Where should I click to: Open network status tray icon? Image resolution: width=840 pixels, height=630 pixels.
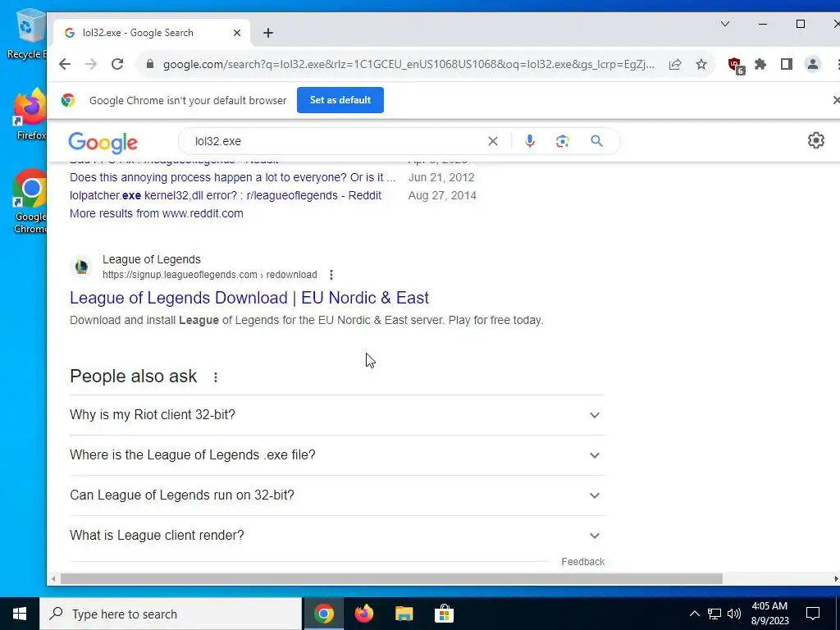coord(714,614)
